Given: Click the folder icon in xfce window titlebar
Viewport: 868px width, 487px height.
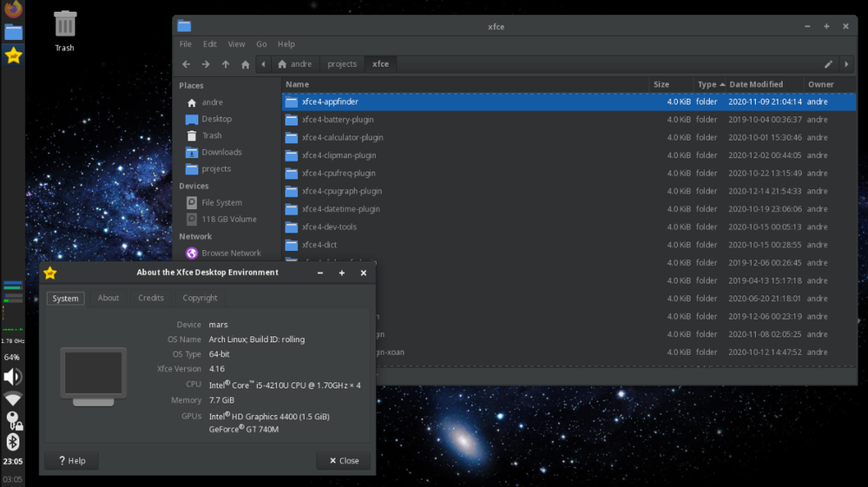Looking at the screenshot, I should pos(184,26).
